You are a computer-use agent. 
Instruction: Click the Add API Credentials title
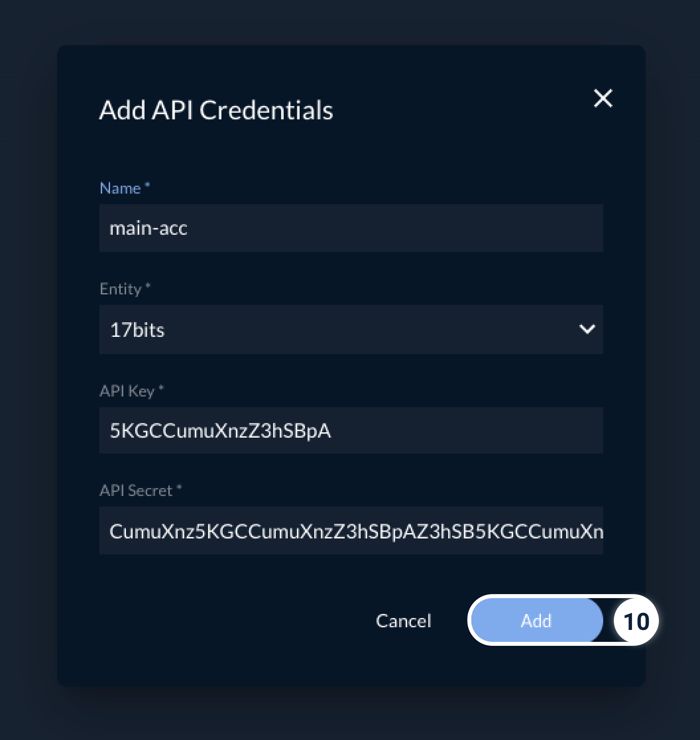216,110
